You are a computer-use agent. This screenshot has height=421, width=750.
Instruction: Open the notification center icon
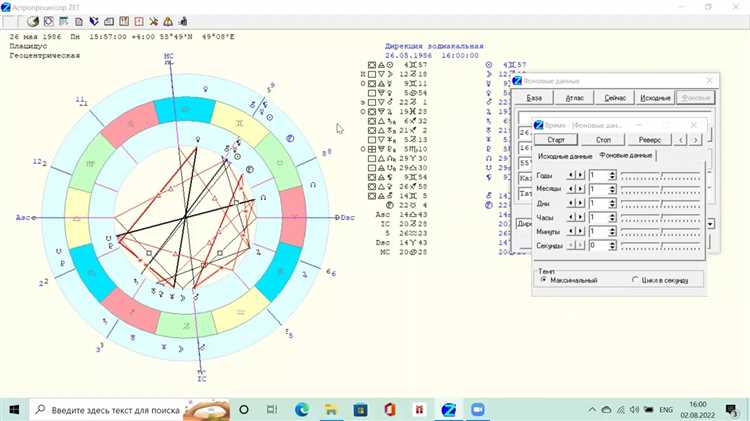point(731,410)
